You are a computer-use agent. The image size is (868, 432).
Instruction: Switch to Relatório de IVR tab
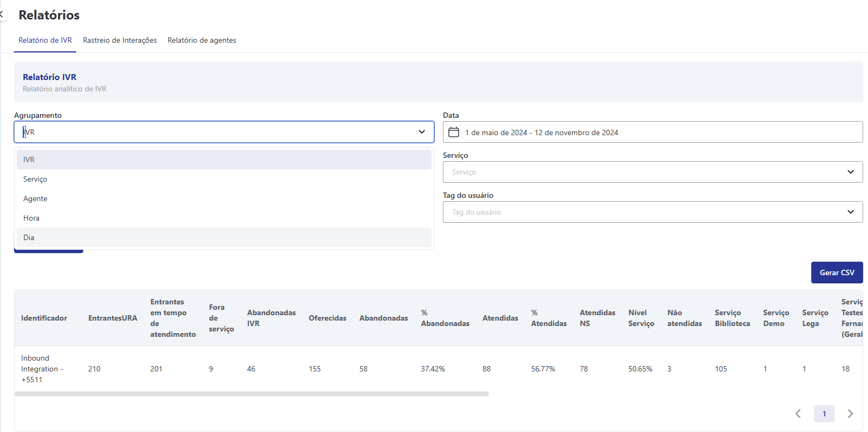pos(45,40)
